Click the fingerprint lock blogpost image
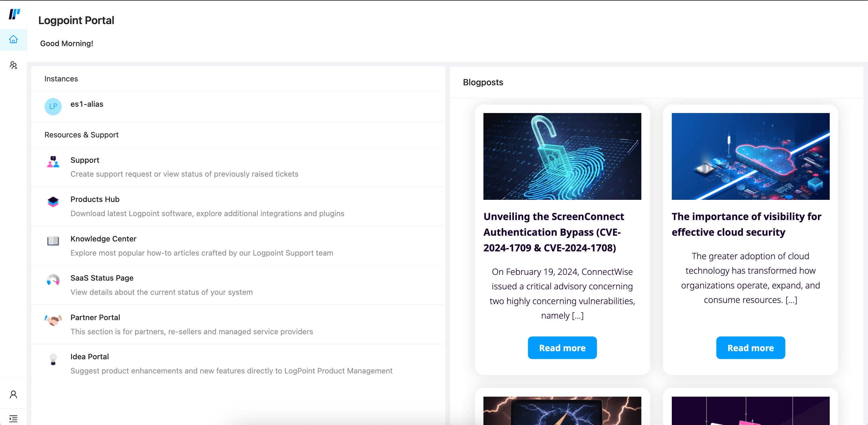This screenshot has height=425, width=868. click(x=562, y=156)
